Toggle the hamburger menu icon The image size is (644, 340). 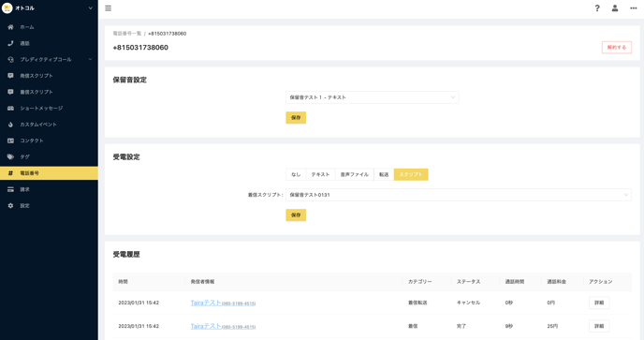108,8
